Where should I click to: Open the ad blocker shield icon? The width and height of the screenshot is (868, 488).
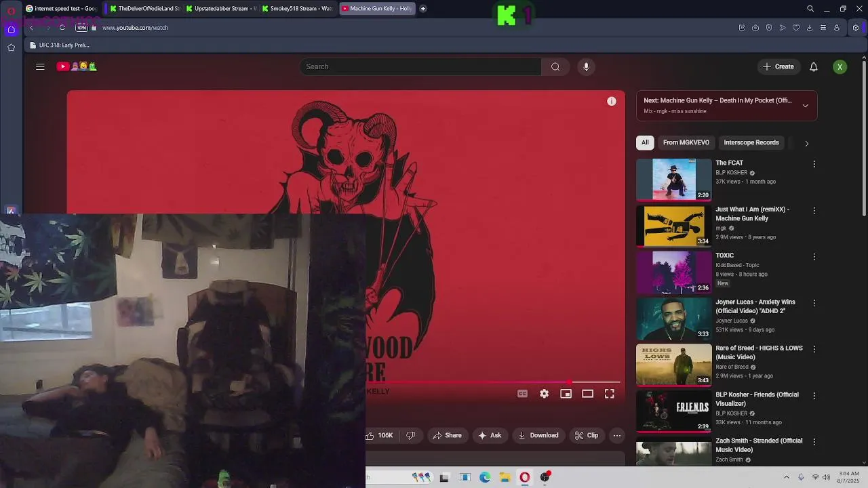[769, 28]
